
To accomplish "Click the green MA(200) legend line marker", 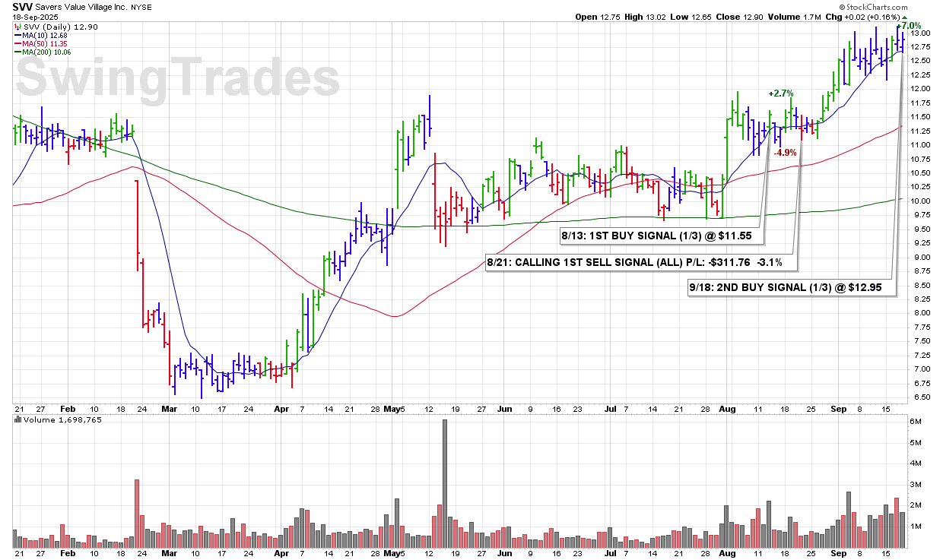I will 17,52.
